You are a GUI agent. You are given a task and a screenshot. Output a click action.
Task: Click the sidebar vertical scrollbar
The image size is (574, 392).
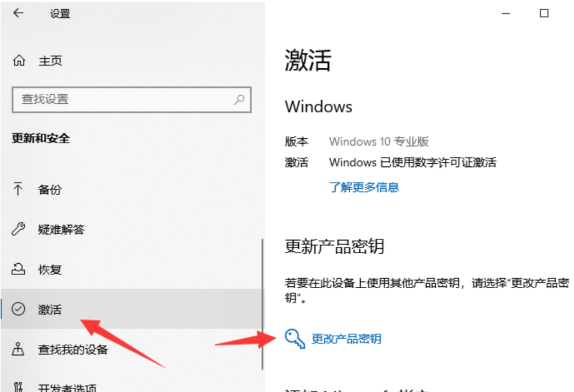(x=263, y=304)
